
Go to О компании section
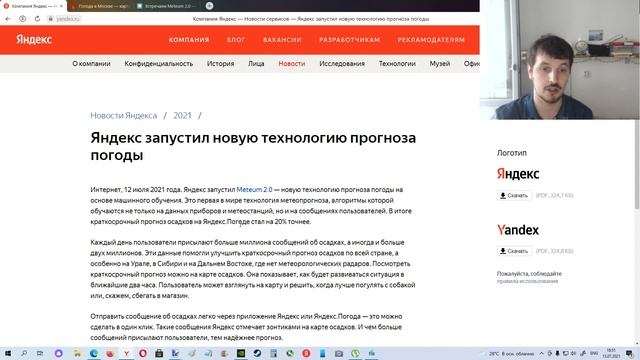91,64
